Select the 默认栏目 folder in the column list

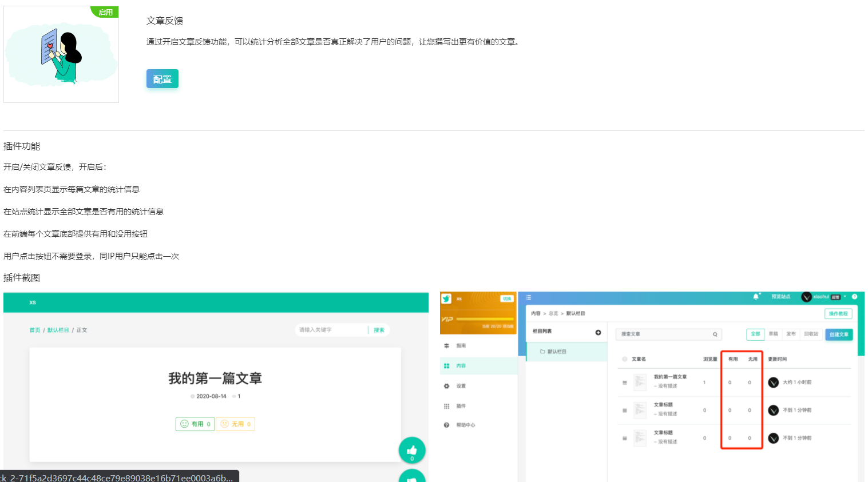coord(566,352)
